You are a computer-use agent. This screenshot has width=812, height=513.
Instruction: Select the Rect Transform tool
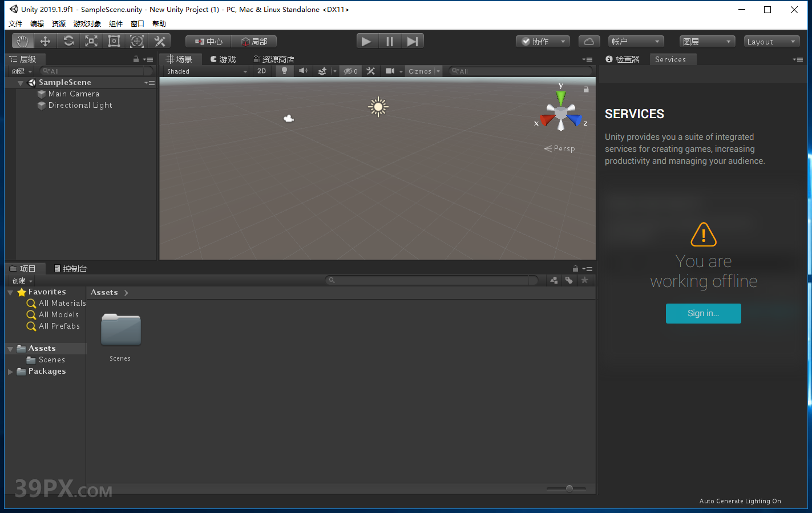pos(114,41)
